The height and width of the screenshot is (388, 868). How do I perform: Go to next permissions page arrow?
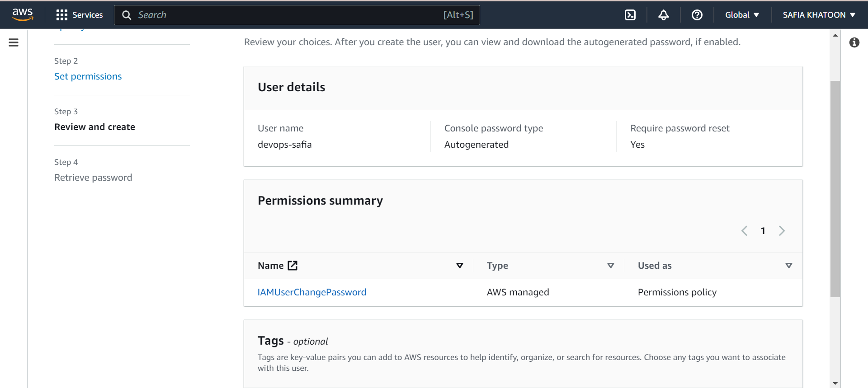(782, 231)
